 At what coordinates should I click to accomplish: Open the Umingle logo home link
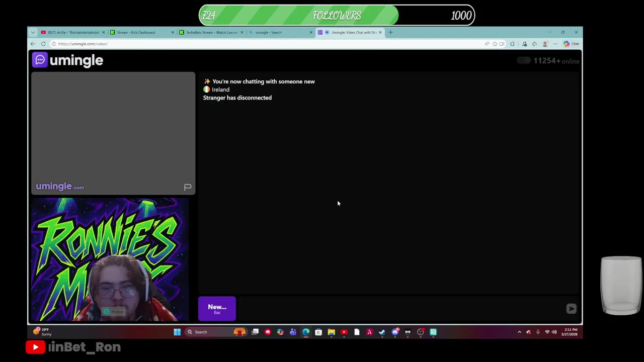coord(68,60)
